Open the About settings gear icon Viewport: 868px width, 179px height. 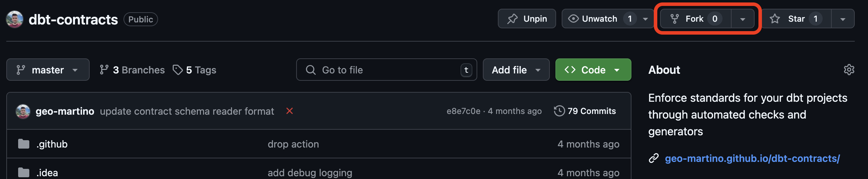click(849, 70)
